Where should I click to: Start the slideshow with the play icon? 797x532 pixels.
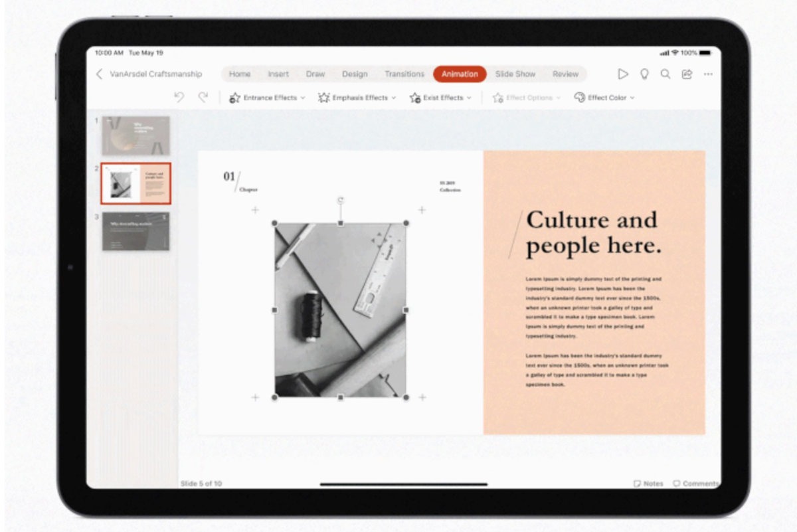623,74
